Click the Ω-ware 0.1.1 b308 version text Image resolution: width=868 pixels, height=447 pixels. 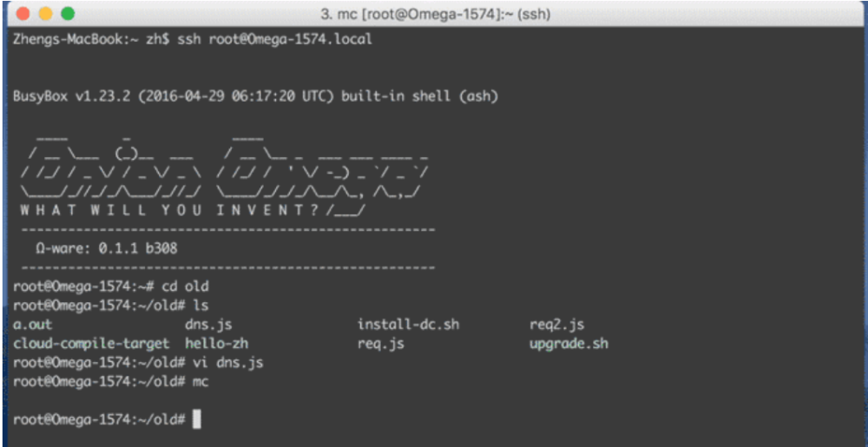[106, 248]
